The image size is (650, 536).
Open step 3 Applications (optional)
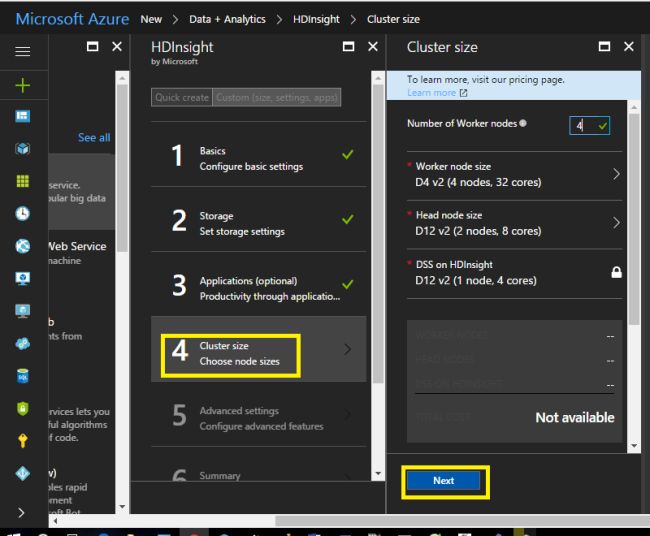[259, 286]
